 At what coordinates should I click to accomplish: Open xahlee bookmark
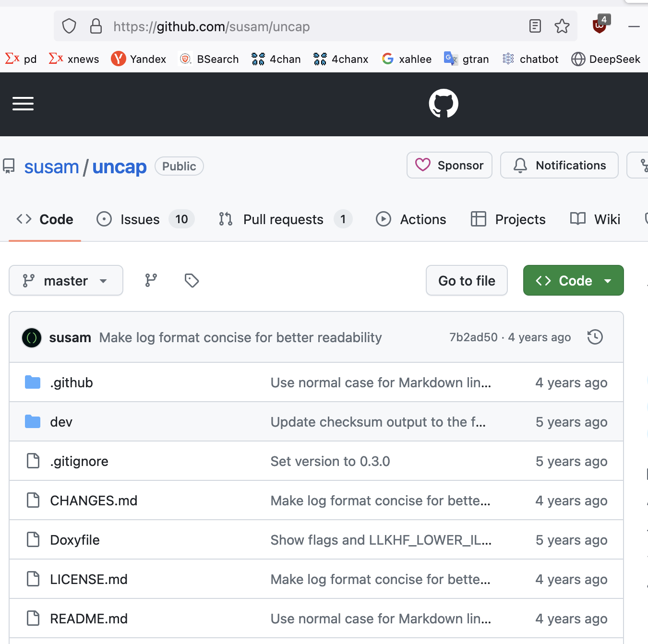coord(407,59)
